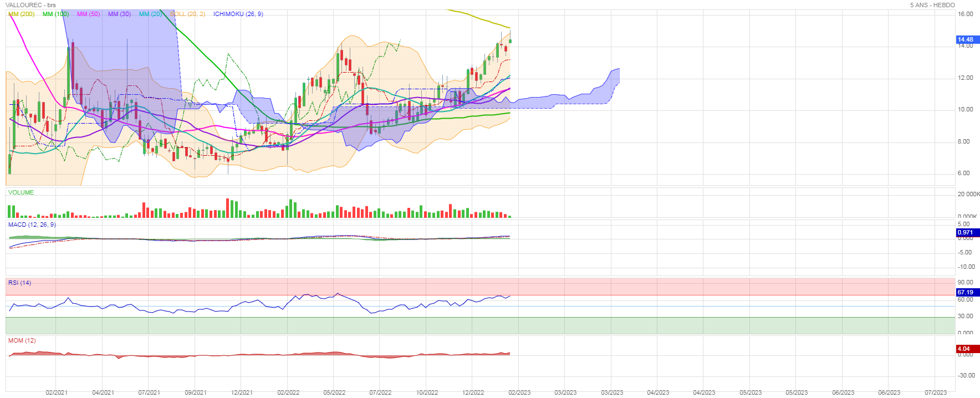Click the current price tag 14.48
This screenshot has width=980, height=398.
pos(968,39)
